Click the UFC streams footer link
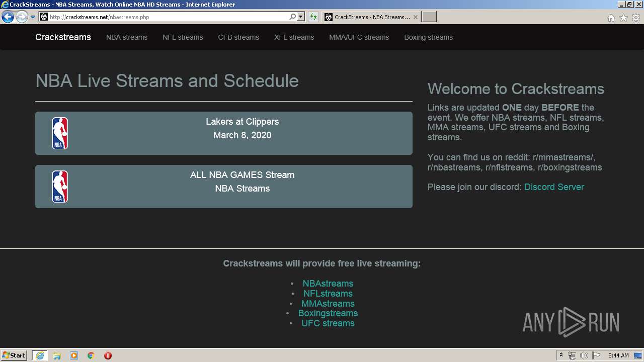 328,323
